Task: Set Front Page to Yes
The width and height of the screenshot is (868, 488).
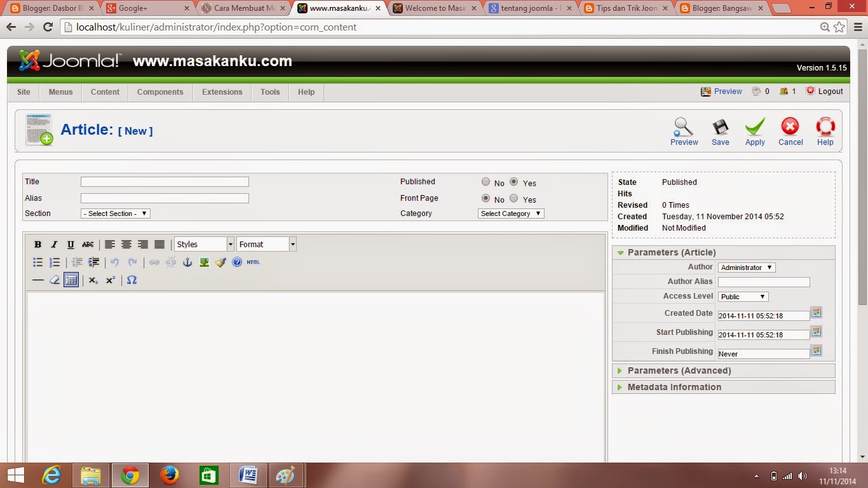Action: (x=514, y=198)
